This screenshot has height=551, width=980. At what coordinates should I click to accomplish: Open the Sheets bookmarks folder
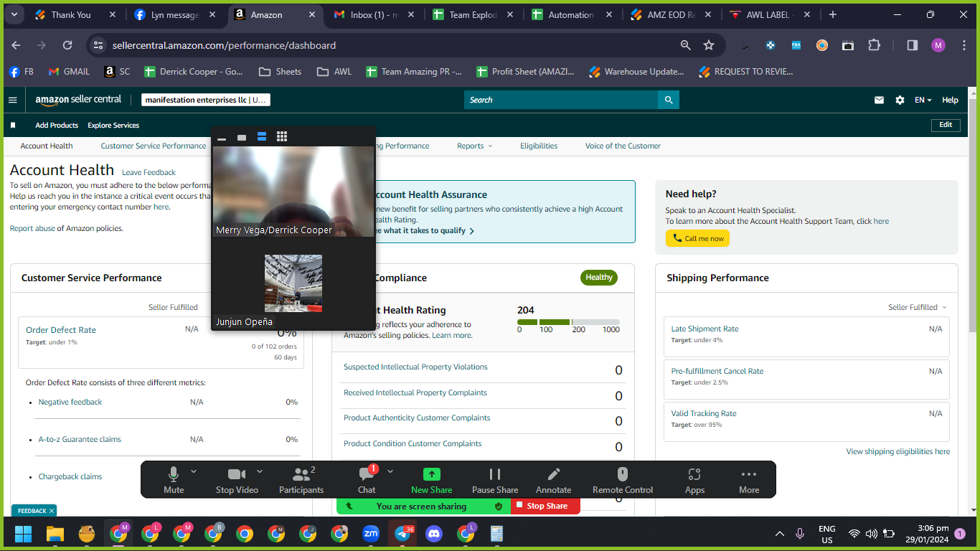pyautogui.click(x=280, y=72)
